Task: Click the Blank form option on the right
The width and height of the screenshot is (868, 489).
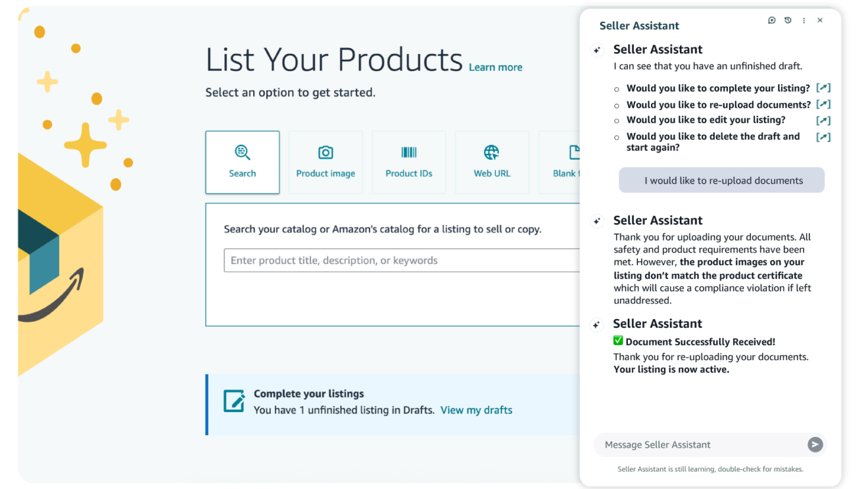Action: click(x=569, y=162)
